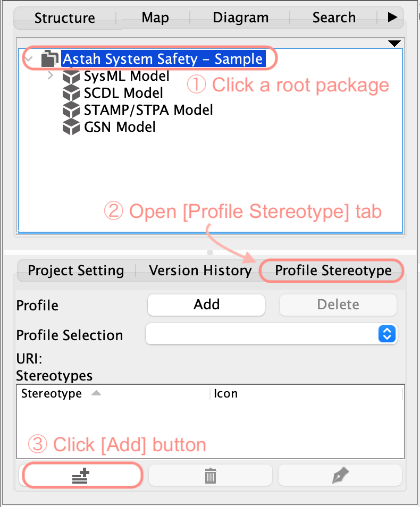Switch to the Search tab
Viewport: 420px width, 507px height.
point(333,18)
